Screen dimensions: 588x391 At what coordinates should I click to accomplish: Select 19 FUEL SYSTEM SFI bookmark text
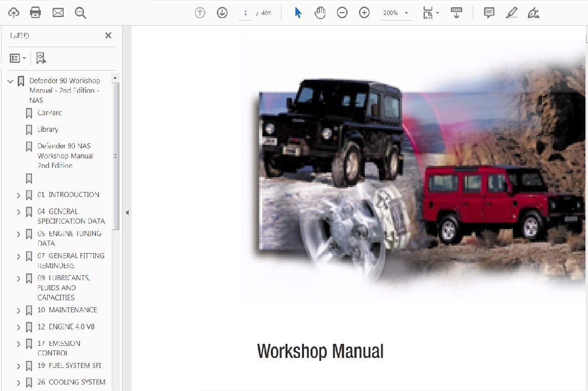(70, 365)
